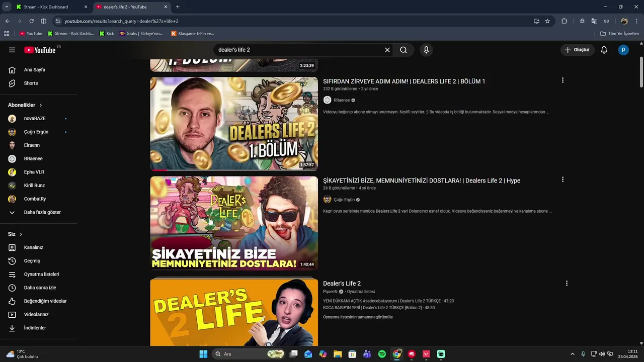
Task: Reload the page
Action: (x=31, y=21)
